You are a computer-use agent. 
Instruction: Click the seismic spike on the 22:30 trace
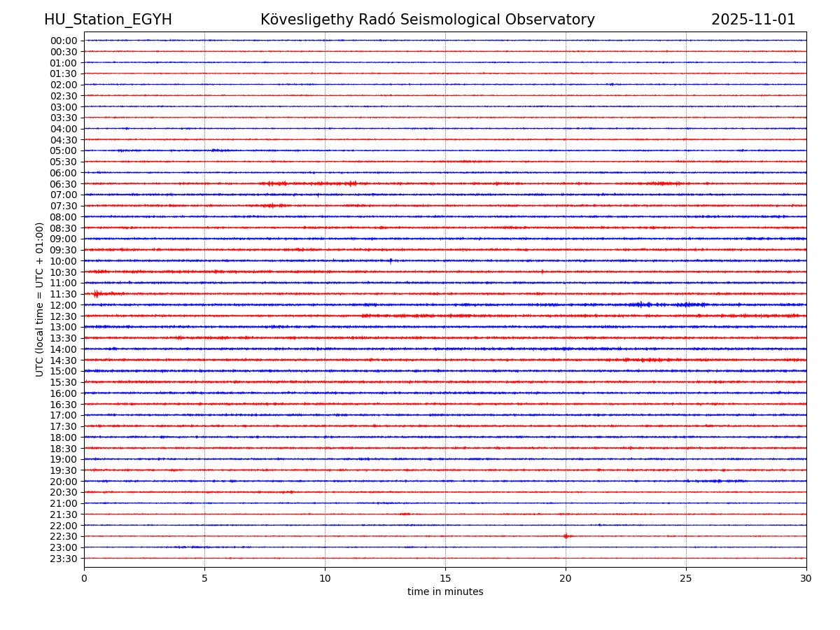[x=566, y=536]
